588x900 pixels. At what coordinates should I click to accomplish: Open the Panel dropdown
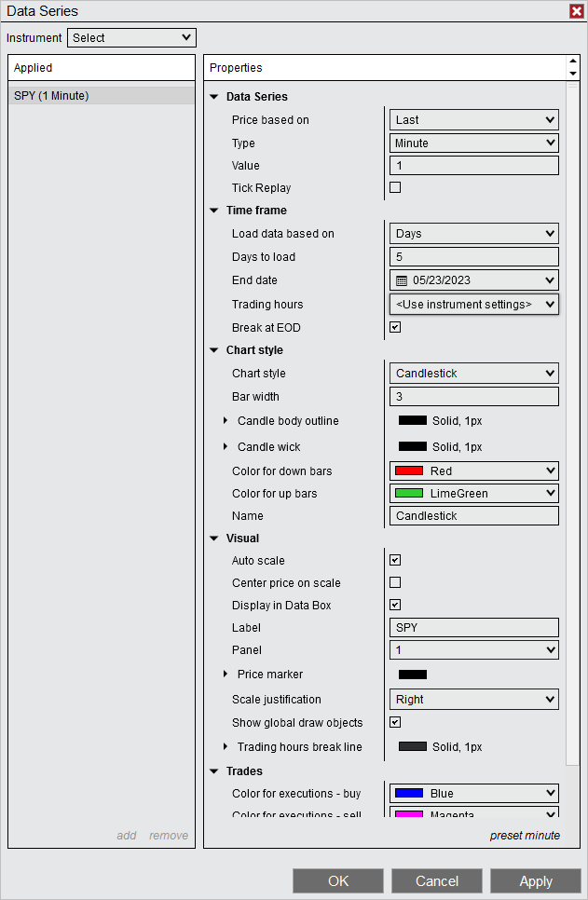coord(473,649)
